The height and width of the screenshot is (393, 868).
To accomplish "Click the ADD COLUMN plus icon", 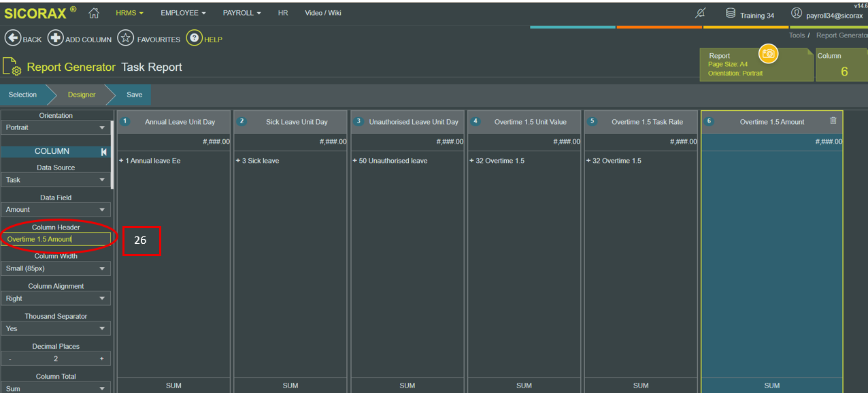I will 55,38.
